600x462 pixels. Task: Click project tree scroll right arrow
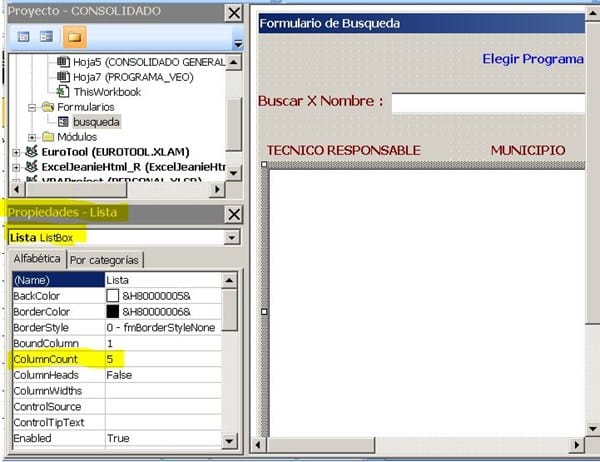tap(217, 189)
